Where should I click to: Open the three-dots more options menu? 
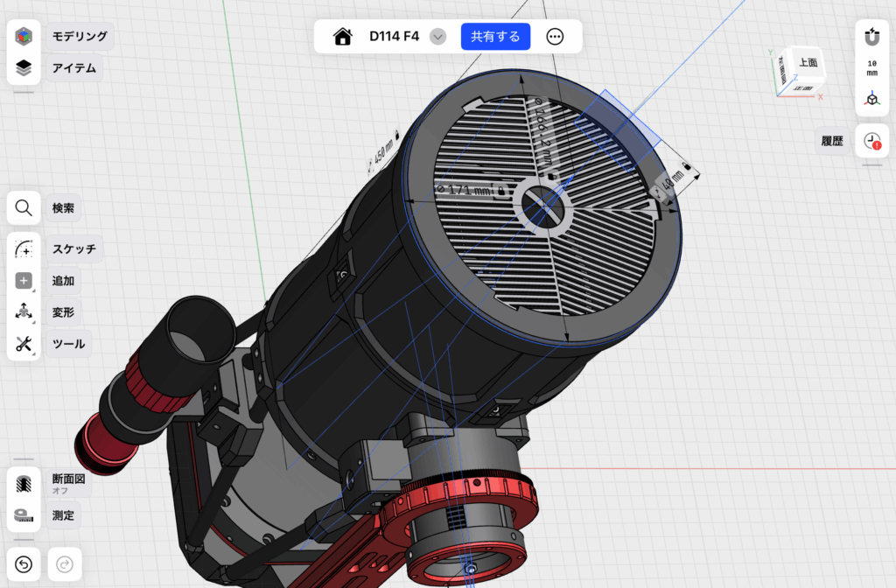pyautogui.click(x=555, y=37)
